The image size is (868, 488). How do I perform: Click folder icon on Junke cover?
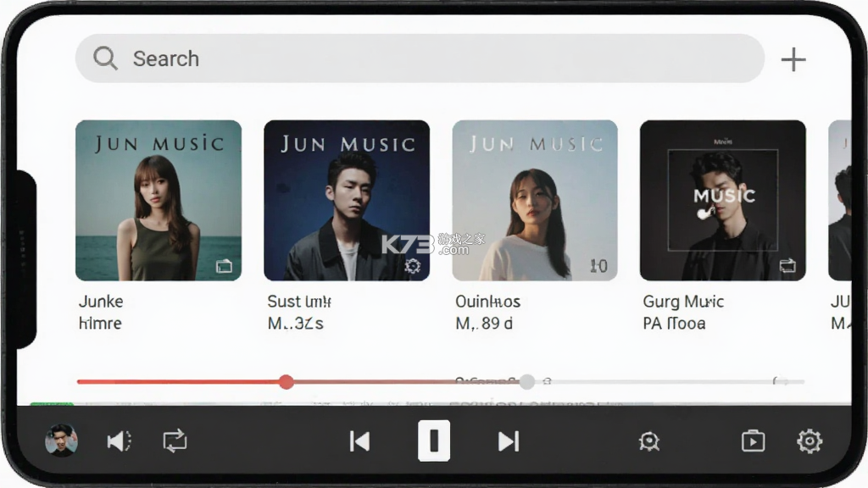224,266
